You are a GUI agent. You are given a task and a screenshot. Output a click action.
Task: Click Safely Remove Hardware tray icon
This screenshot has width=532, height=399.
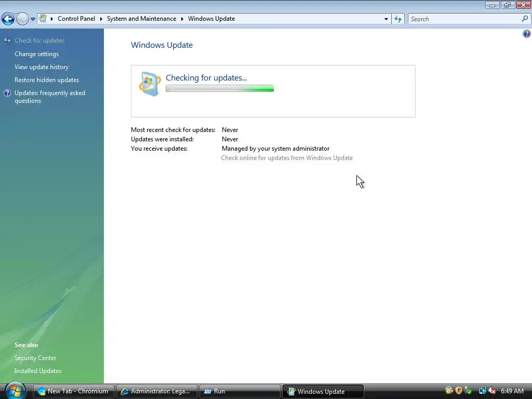tap(468, 391)
